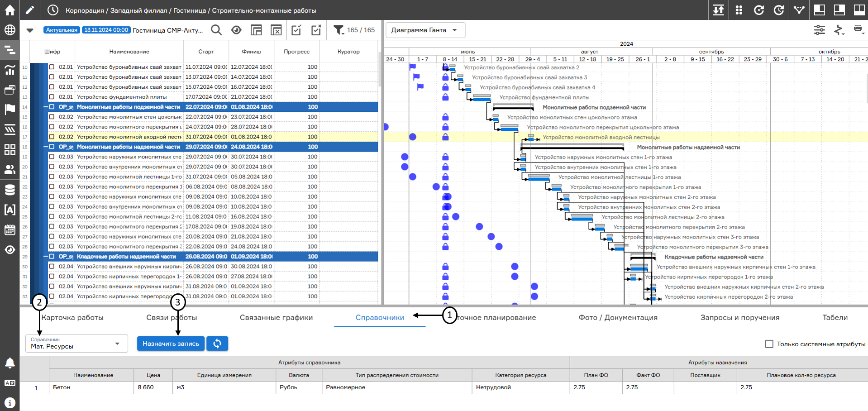Image resolution: width=868 pixels, height=411 pixels.
Task: Collapse 'Монолитные работы подземной части' group
Action: coord(46,107)
